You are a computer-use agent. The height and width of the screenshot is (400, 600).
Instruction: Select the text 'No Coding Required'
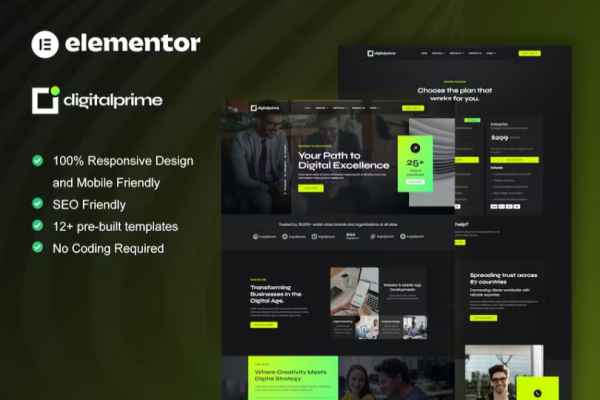[108, 248]
